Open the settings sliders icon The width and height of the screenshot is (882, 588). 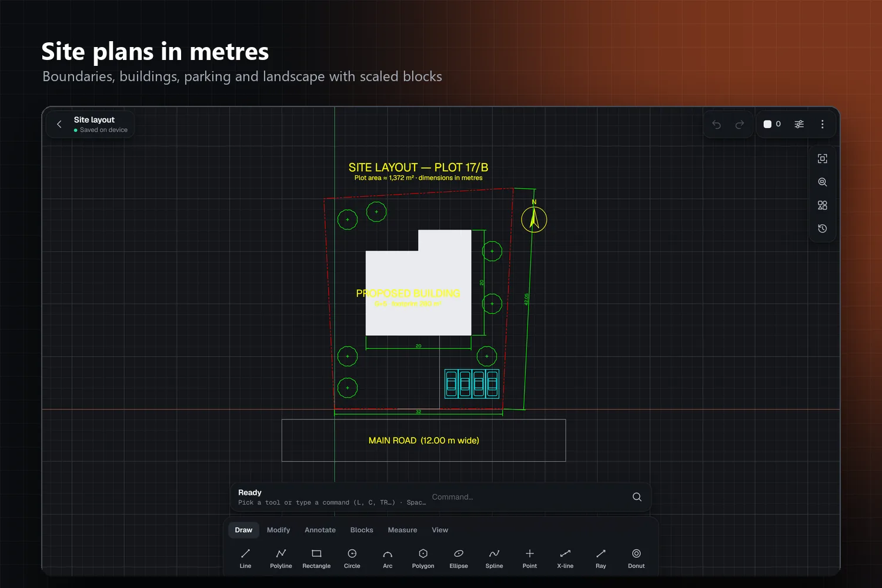coord(799,124)
